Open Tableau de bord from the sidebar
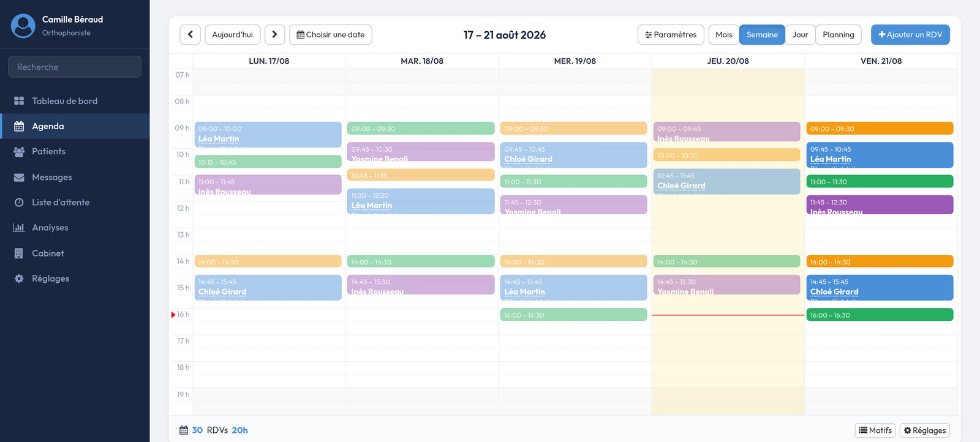The image size is (980, 442). pos(75,101)
